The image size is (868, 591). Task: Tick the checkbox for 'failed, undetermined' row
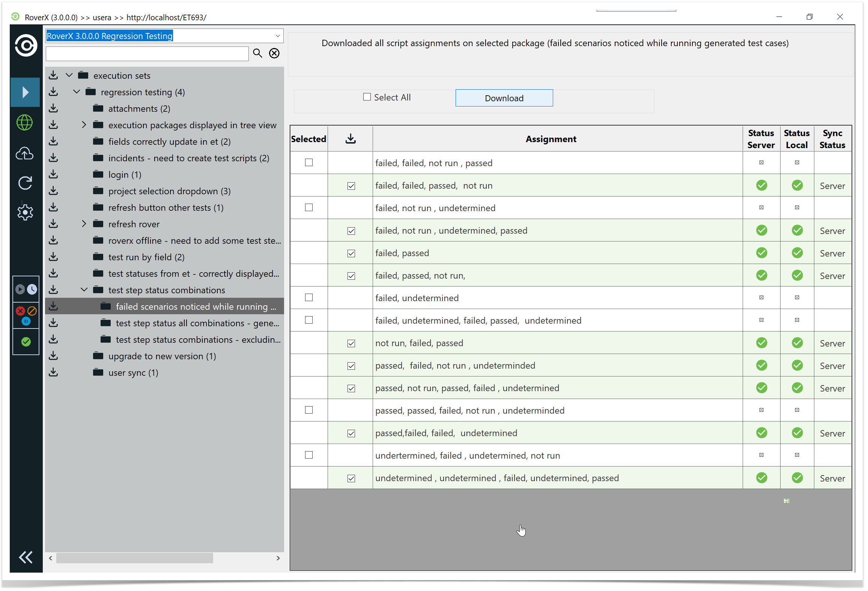(x=309, y=298)
